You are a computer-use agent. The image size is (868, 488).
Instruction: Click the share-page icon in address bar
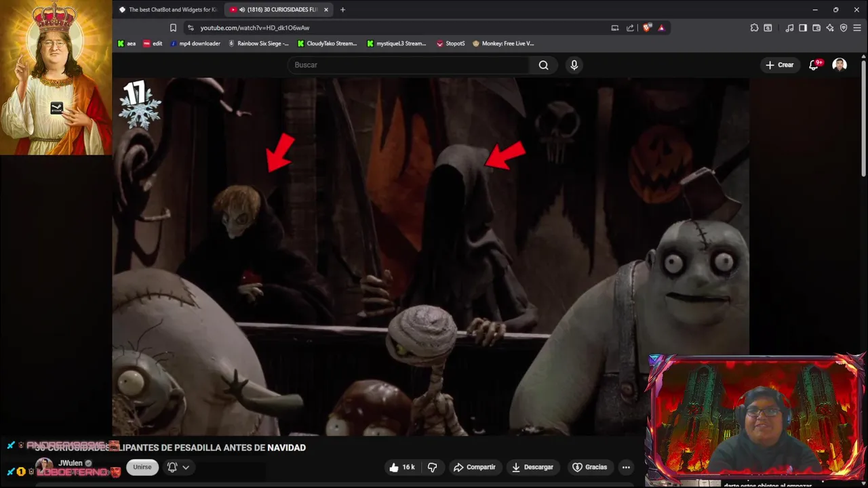(x=630, y=28)
